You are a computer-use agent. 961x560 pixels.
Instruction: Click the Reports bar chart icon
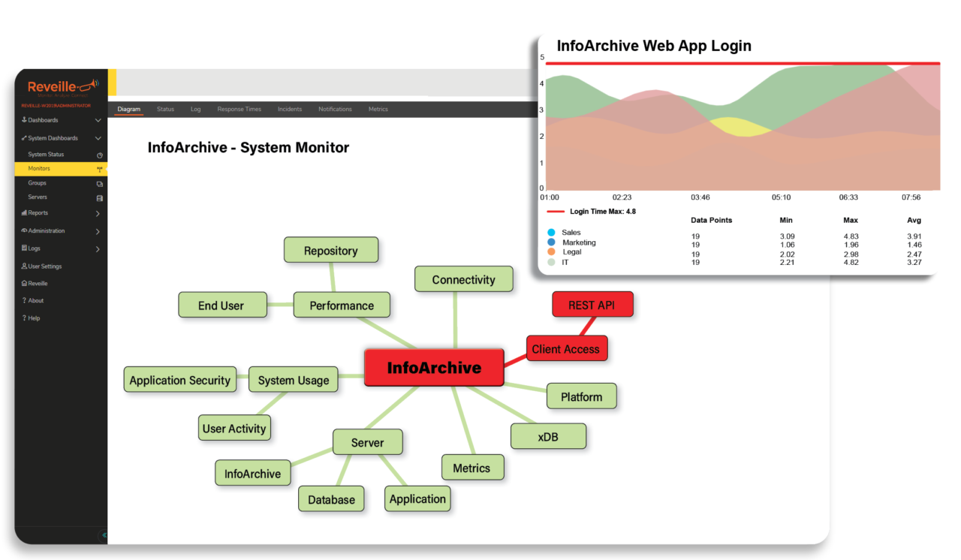pyautogui.click(x=24, y=212)
